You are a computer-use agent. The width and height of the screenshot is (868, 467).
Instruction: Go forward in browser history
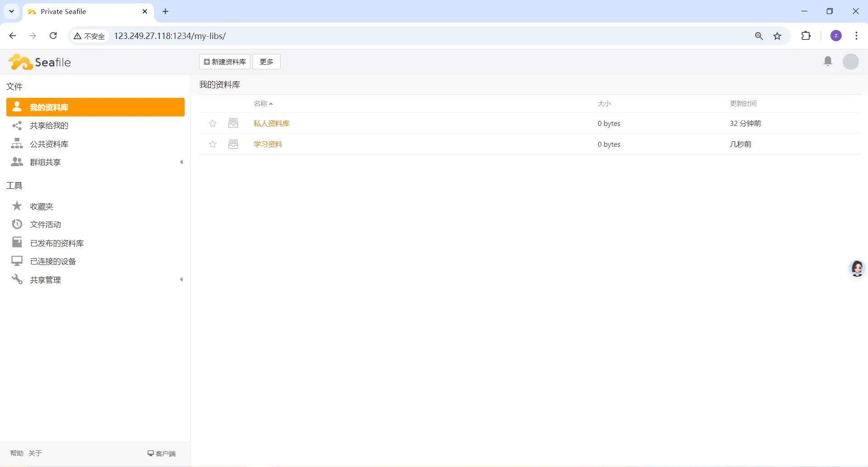click(x=33, y=36)
